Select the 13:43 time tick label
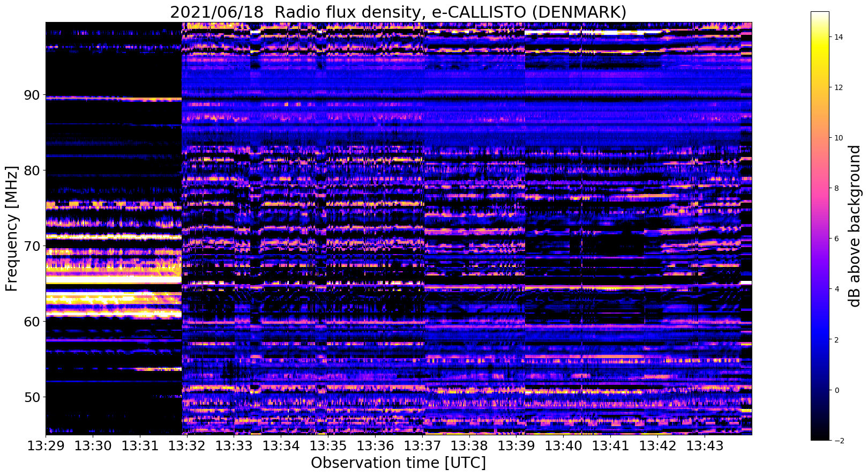Viewport: 868px width, 476px height. click(705, 446)
